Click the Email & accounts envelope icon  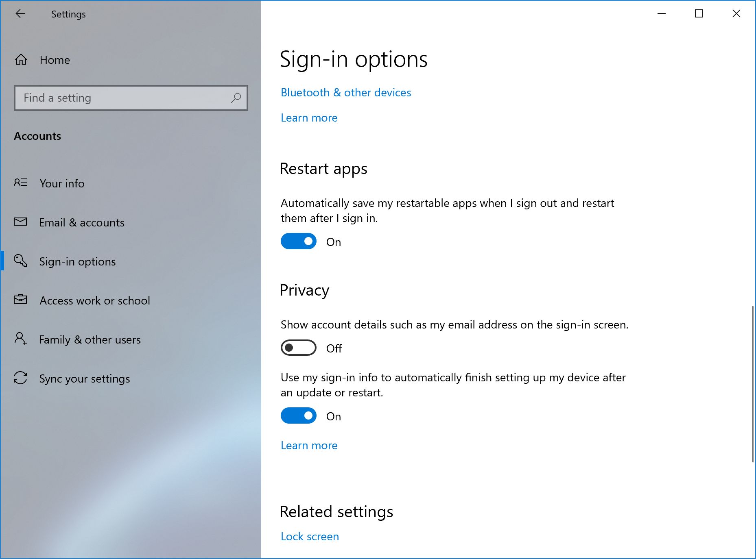[21, 222]
